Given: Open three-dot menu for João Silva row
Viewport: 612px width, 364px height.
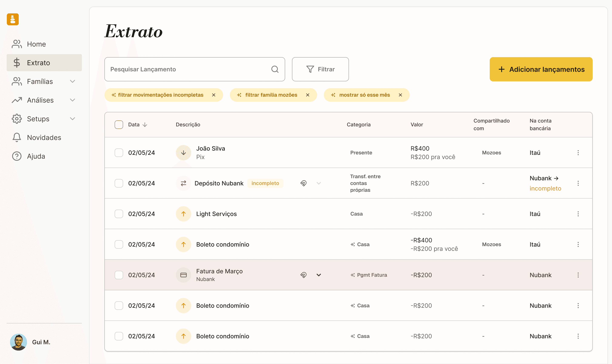Looking at the screenshot, I should (x=578, y=152).
